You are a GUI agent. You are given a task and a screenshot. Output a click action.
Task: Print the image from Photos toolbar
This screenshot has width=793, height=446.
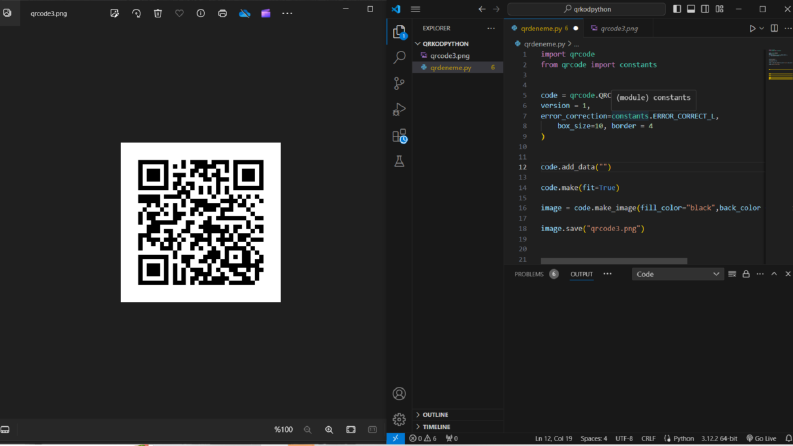tap(223, 14)
